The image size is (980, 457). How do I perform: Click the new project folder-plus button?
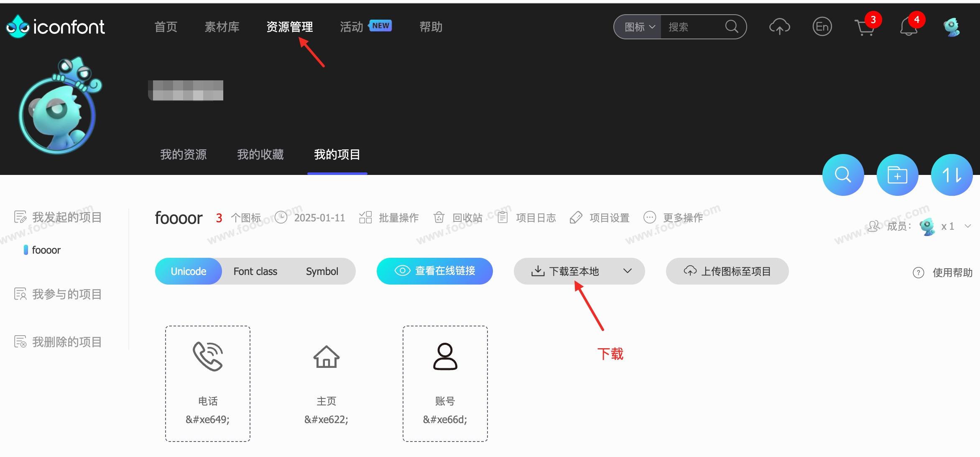[897, 175]
